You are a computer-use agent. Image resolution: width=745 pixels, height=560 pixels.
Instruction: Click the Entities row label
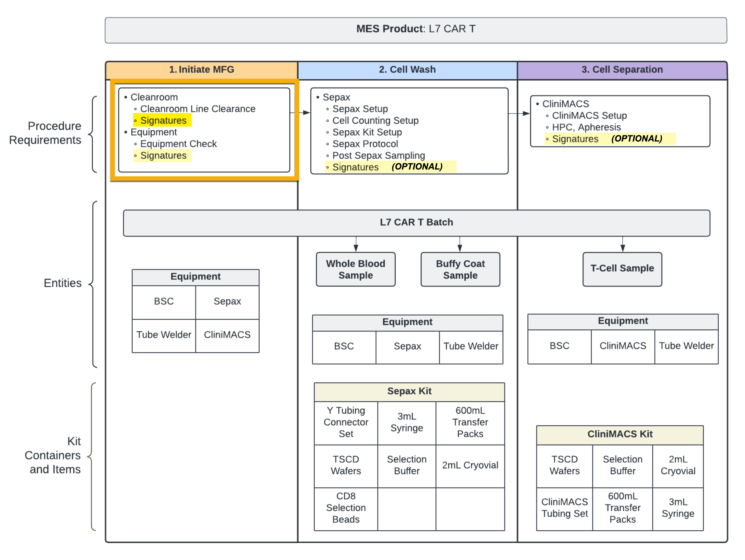coord(63,283)
